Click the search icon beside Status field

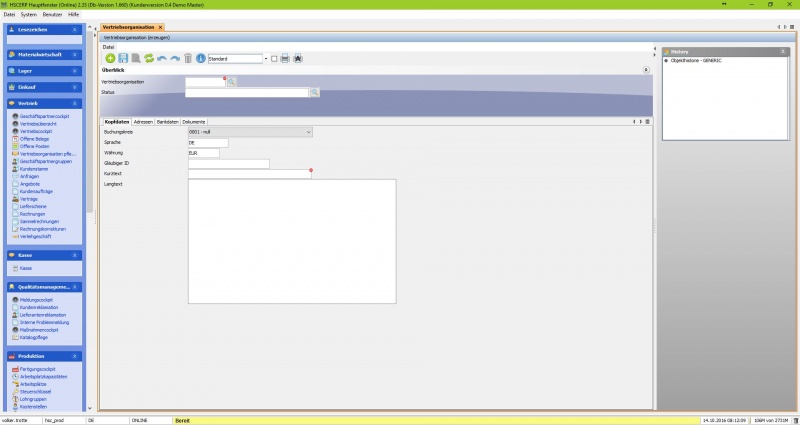(314, 92)
